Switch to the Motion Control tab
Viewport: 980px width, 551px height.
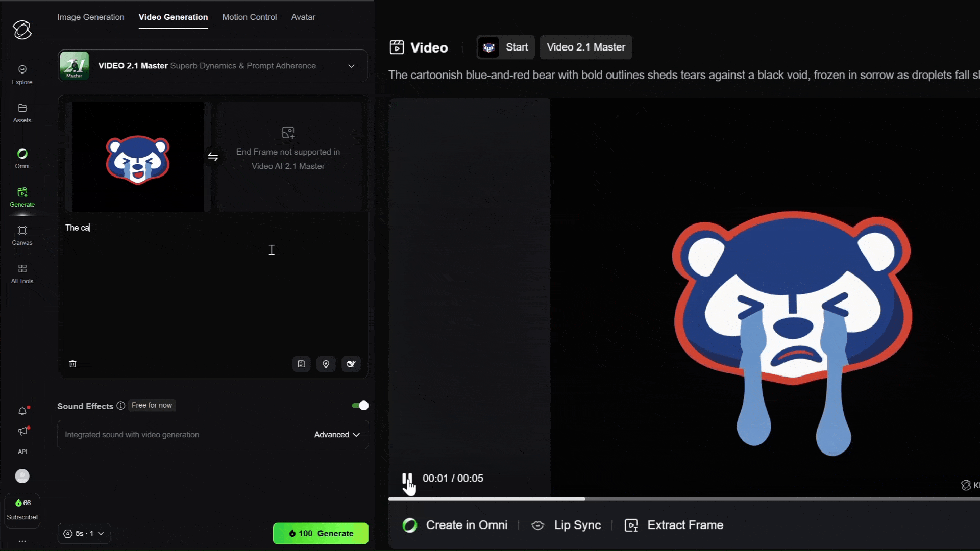coord(250,17)
